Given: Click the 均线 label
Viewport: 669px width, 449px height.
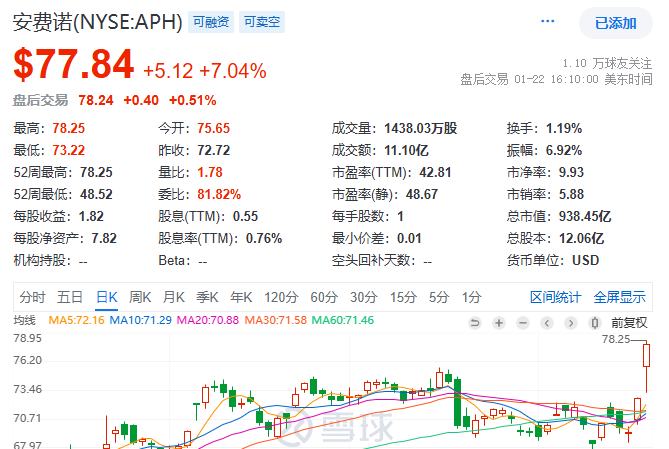Looking at the screenshot, I should point(25,320).
